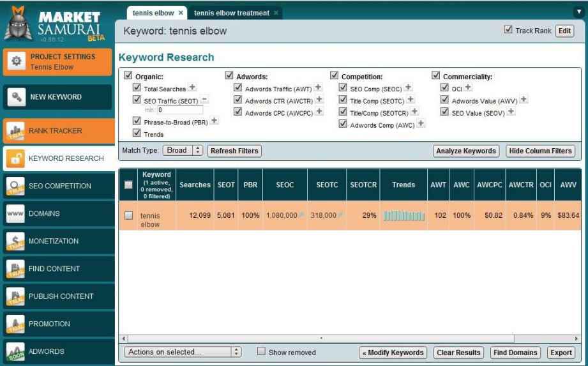Select the tennis elbow row checkbox
Viewport: 588px width, 366px height.
point(128,216)
